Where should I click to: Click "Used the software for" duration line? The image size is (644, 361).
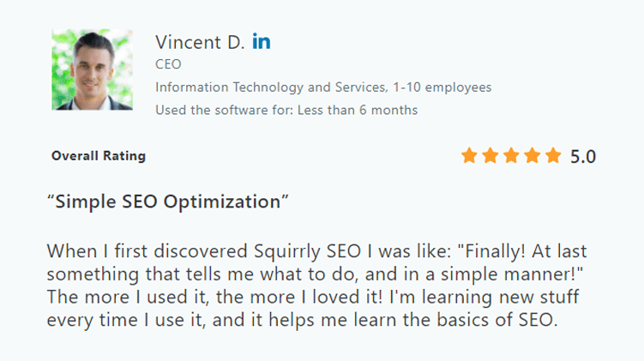tap(286, 110)
